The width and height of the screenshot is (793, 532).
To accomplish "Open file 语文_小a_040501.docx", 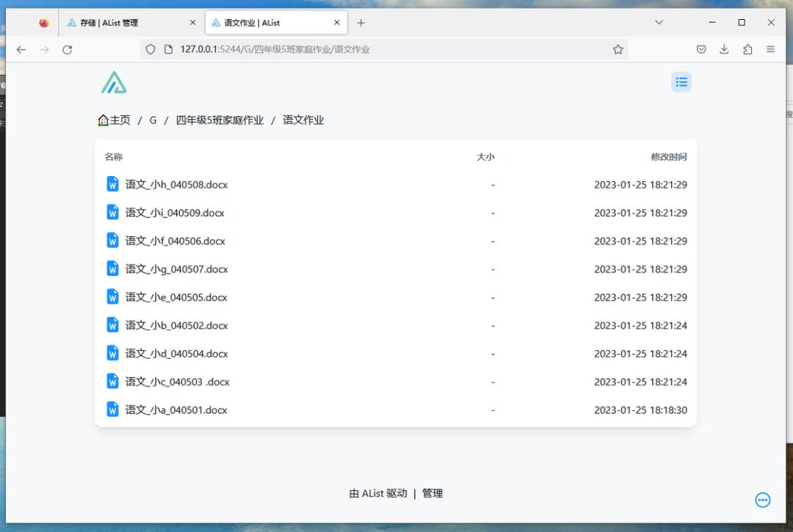I will 176,409.
